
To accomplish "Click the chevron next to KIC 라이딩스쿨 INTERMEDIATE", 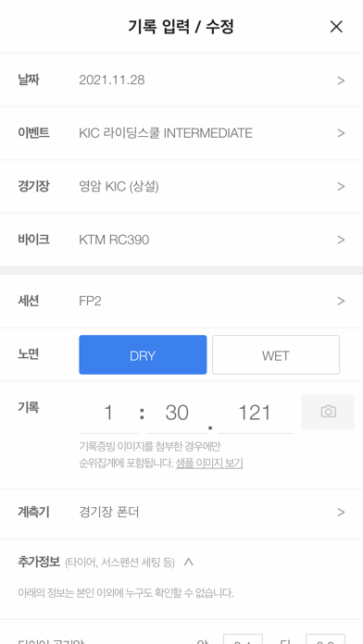I will click(341, 133).
